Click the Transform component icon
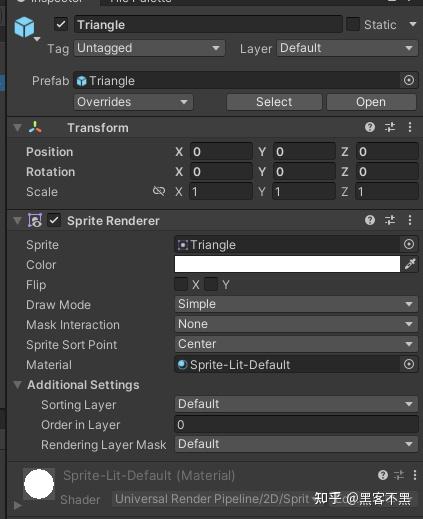The height and width of the screenshot is (519, 423). click(x=35, y=128)
